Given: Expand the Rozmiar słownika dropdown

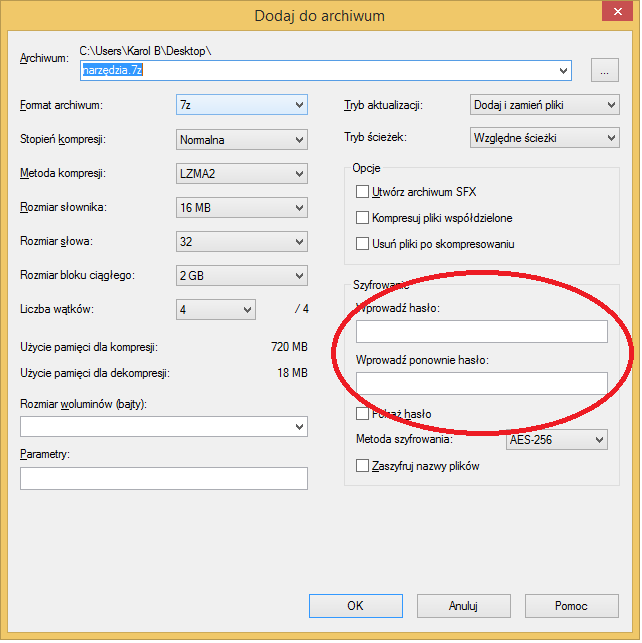Looking at the screenshot, I should coord(242,208).
